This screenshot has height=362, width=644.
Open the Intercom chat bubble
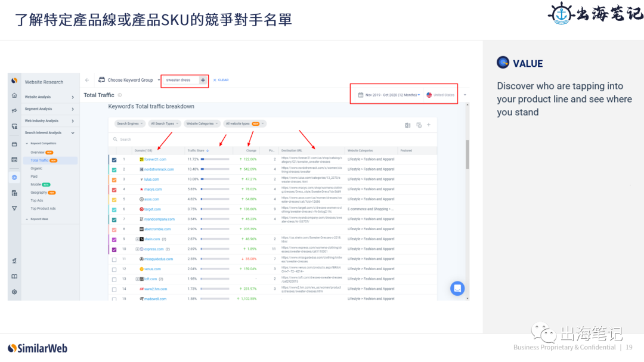457,288
